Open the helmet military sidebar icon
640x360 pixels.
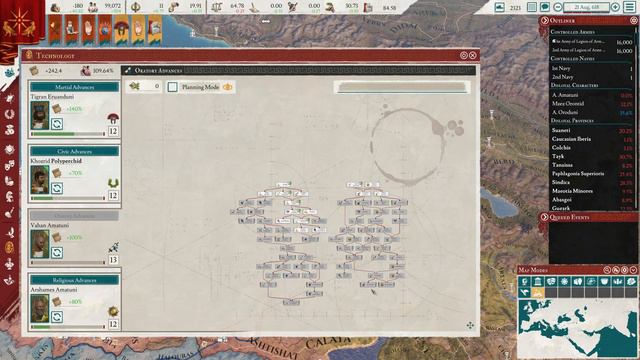(x=9, y=197)
